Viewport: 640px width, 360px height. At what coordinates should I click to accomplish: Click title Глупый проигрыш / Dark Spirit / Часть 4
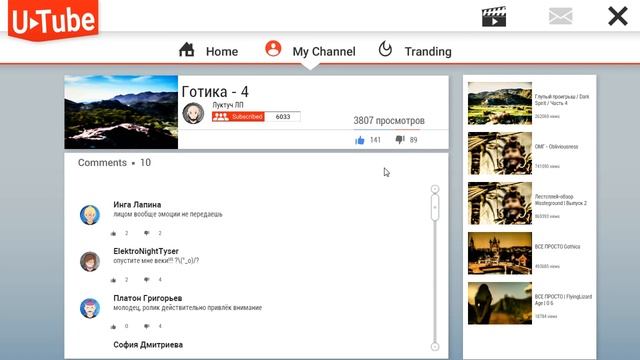tap(562, 100)
